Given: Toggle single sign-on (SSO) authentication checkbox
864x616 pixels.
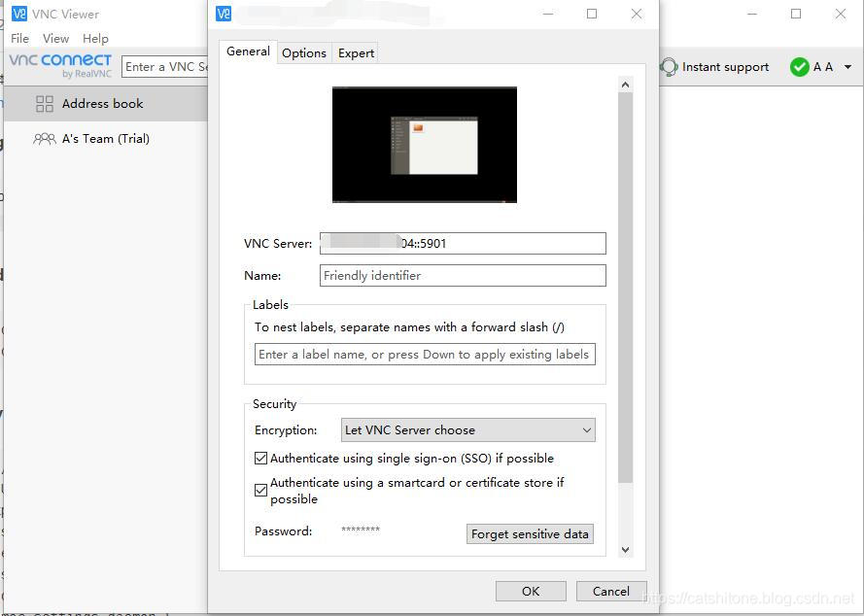Looking at the screenshot, I should click(x=260, y=458).
